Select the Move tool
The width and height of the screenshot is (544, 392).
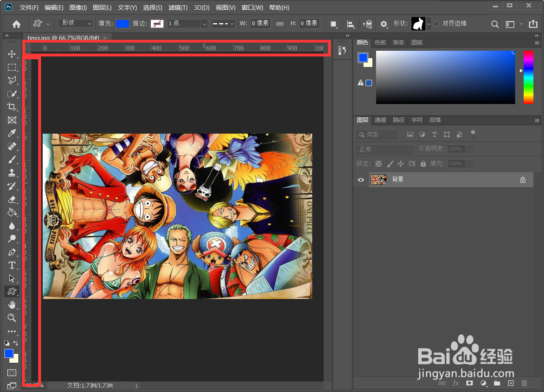tap(12, 54)
